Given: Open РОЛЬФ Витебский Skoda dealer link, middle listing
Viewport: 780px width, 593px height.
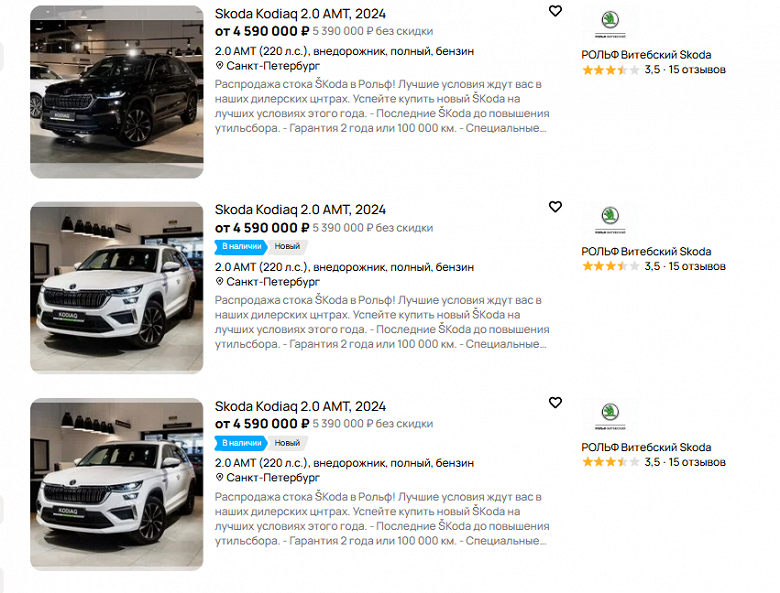Looking at the screenshot, I should pyautogui.click(x=646, y=251).
